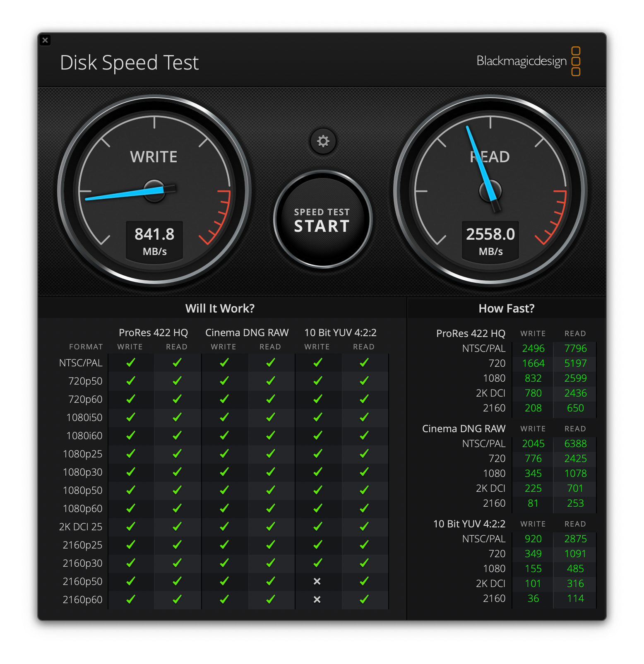Click the 10 Bit YUV 4:2:2 column header in Will It Work
This screenshot has width=644, height=664.
coord(340,333)
